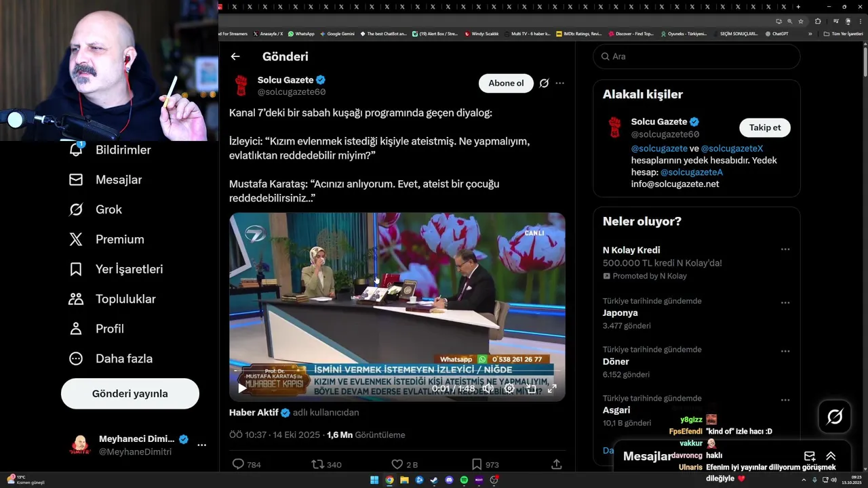Open Mesajlar in the sidebar
Viewport: 868px width, 488px height.
coord(105,180)
